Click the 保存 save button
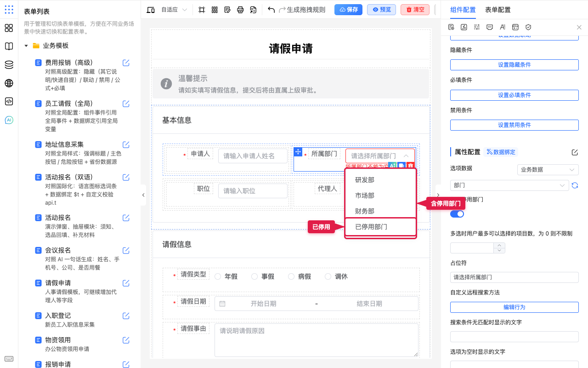The image size is (588, 368). pyautogui.click(x=348, y=10)
